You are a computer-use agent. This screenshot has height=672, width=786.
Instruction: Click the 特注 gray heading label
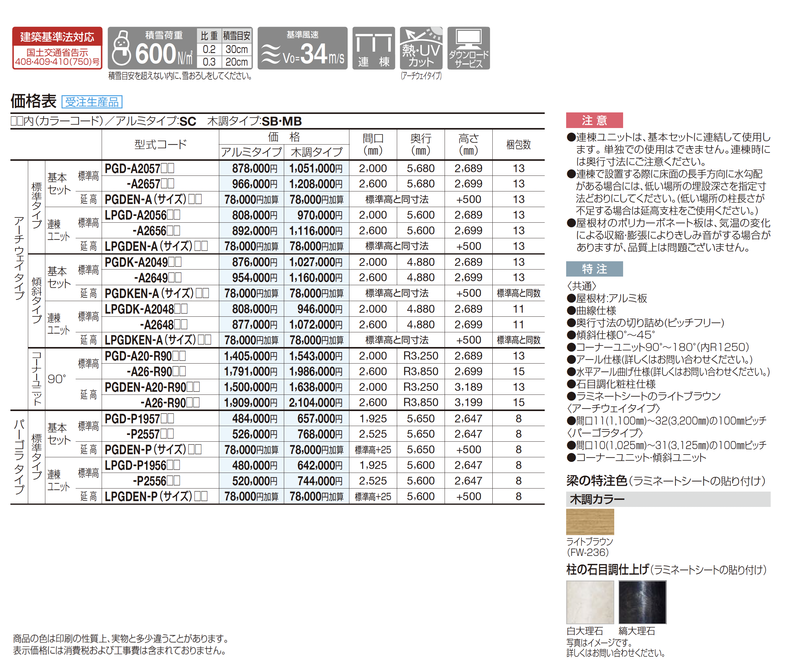point(594,269)
